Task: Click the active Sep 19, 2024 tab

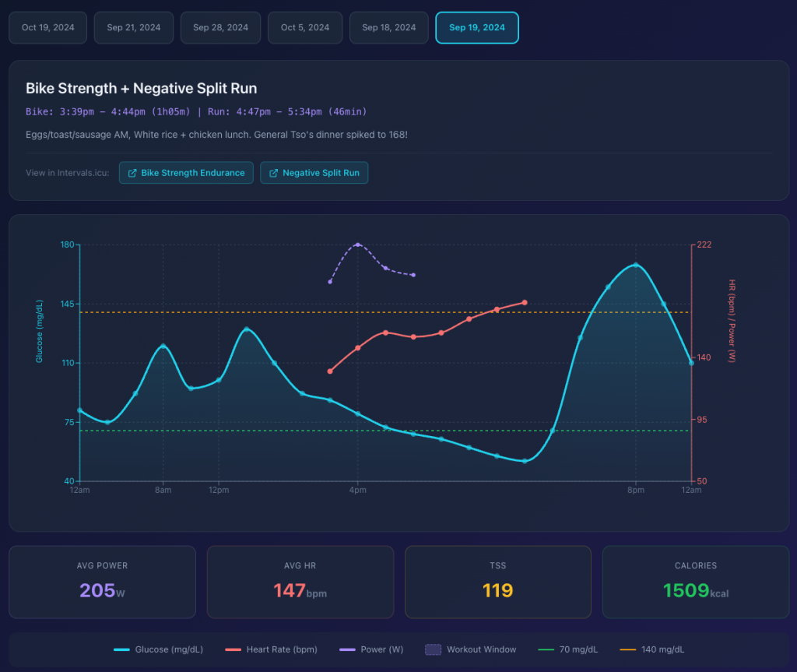Action: (476, 27)
